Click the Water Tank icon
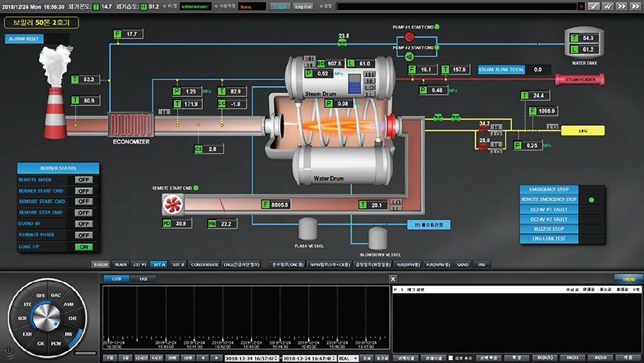This screenshot has width=644, height=363. point(585,44)
